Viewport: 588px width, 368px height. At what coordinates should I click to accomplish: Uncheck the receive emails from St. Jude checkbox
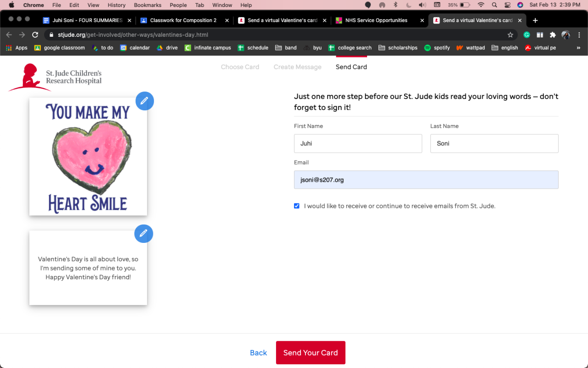coord(297,206)
